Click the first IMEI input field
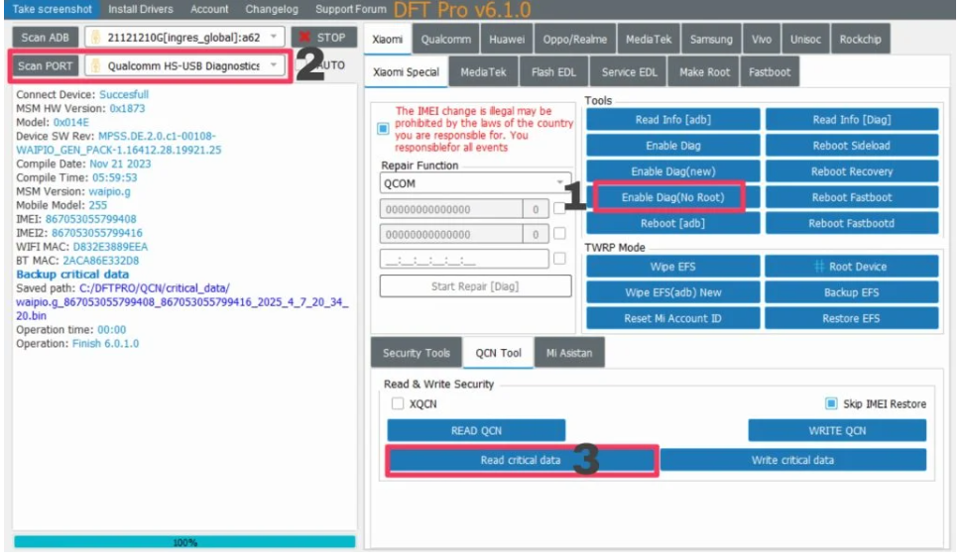The image size is (961, 560). tap(451, 209)
